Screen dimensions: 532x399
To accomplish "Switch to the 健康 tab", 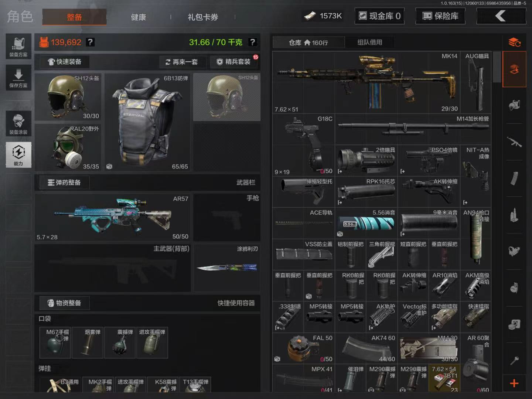I will click(138, 17).
